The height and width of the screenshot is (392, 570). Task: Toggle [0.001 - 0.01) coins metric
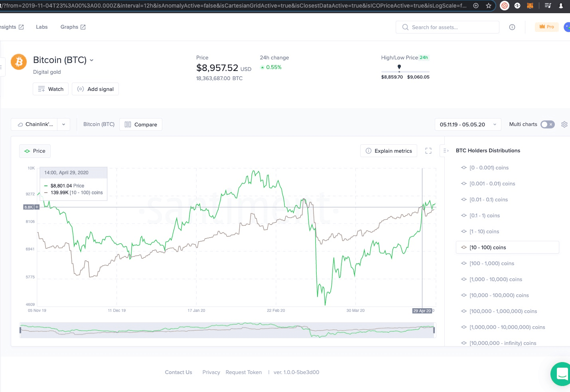[488, 183]
